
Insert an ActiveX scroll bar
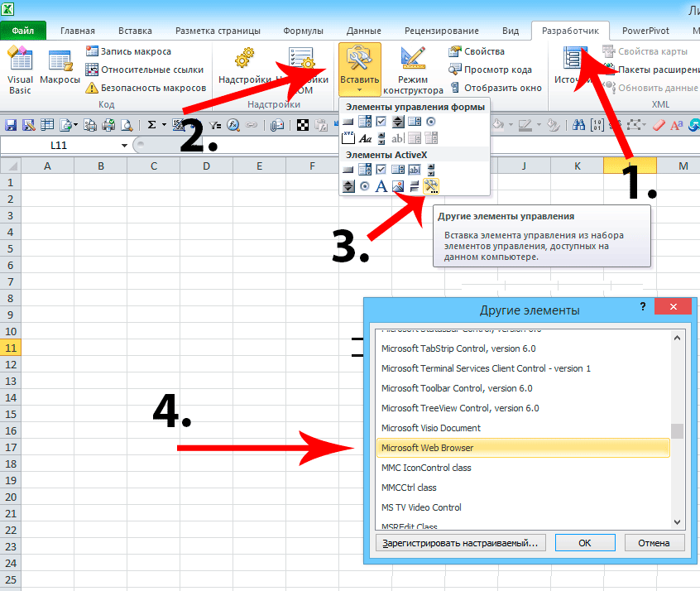tap(431, 170)
